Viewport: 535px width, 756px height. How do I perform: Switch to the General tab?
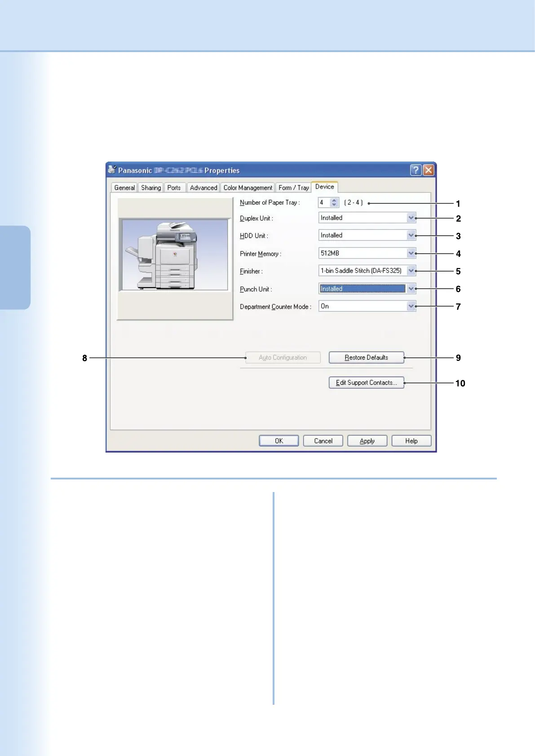coord(124,188)
